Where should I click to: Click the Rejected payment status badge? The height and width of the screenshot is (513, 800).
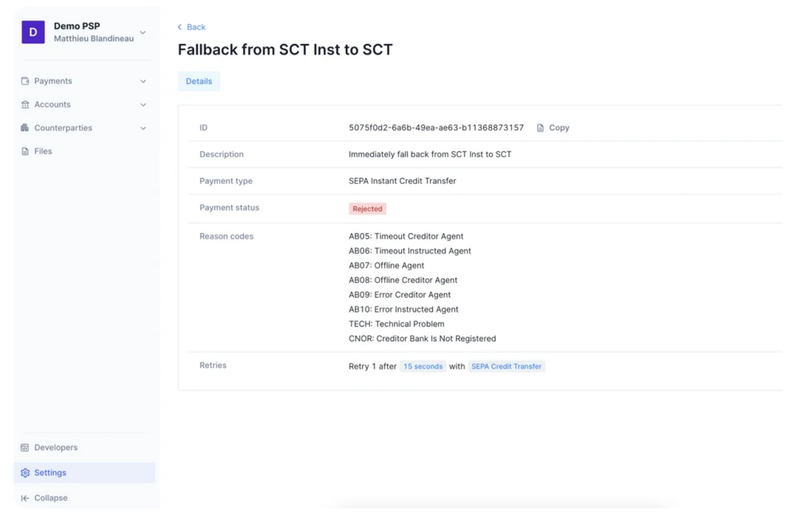367,209
